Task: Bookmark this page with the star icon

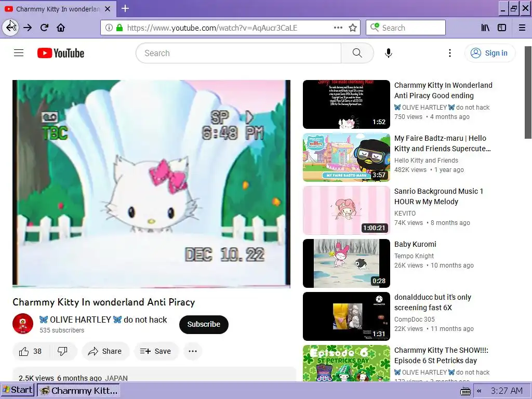Action: [x=353, y=28]
